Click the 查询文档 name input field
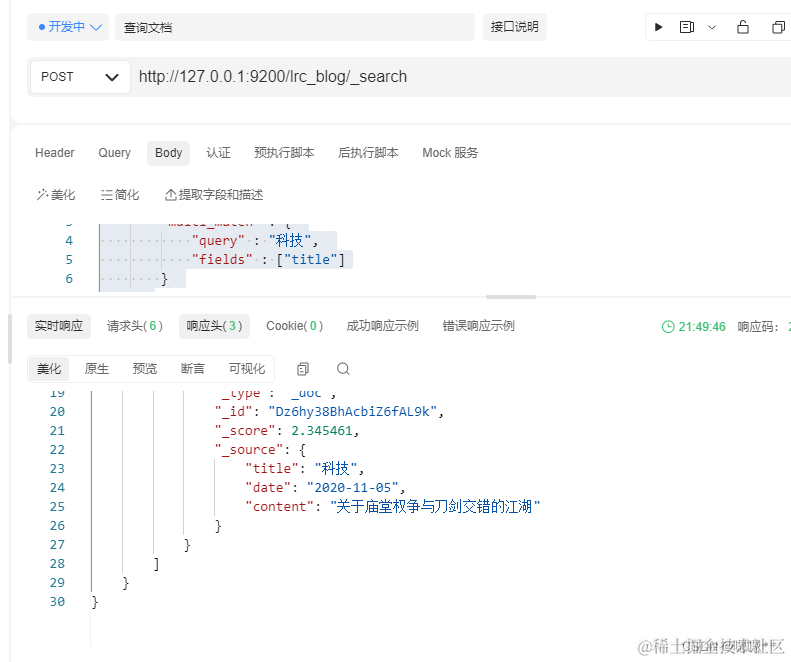This screenshot has height=662, width=791. point(295,27)
